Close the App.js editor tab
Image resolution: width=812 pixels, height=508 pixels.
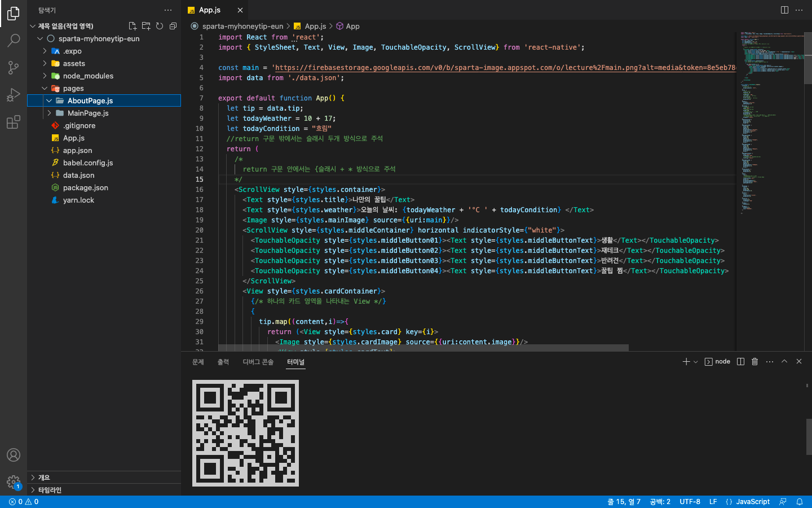(x=240, y=10)
